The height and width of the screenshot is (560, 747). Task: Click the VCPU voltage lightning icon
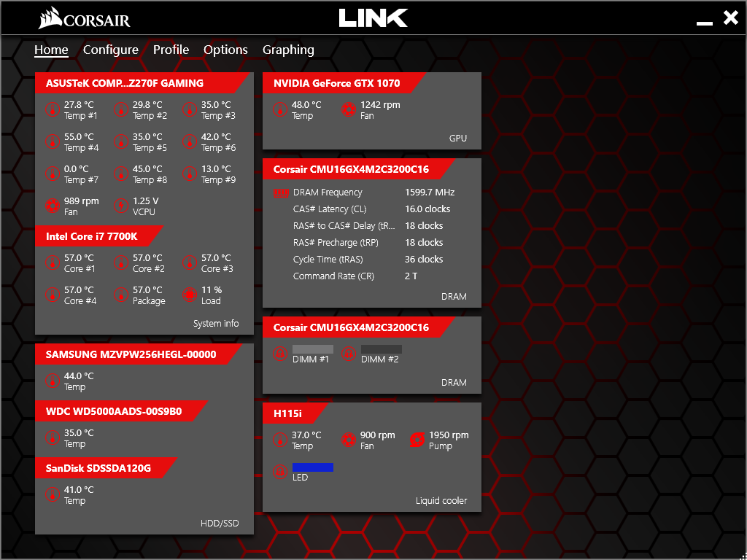[120, 206]
